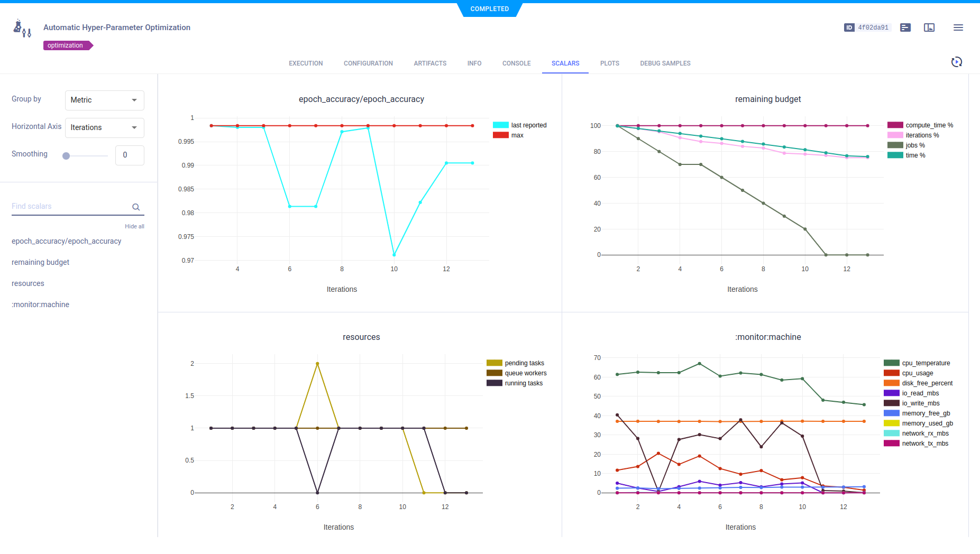Go to the PLOTS tab
The width and height of the screenshot is (980, 554).
click(x=610, y=63)
